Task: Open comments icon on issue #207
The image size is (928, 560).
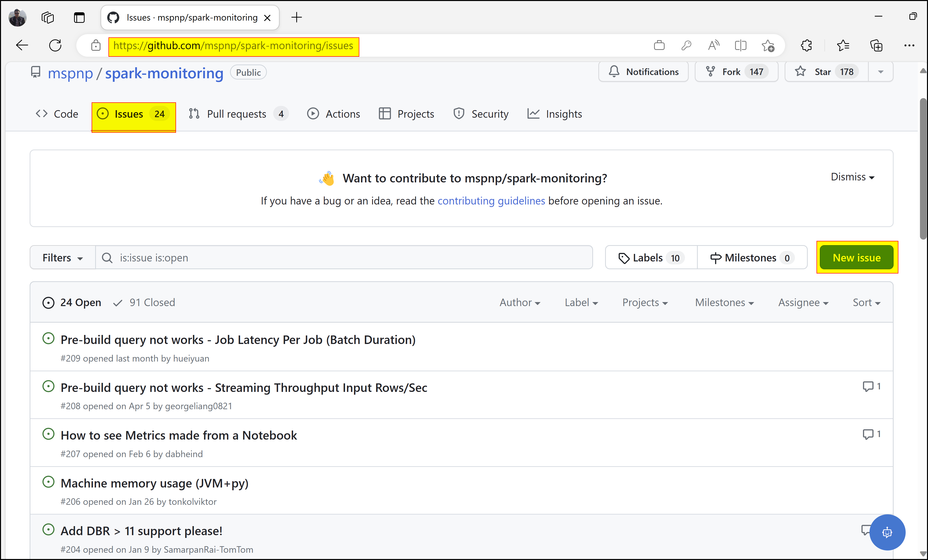Action: 871,434
